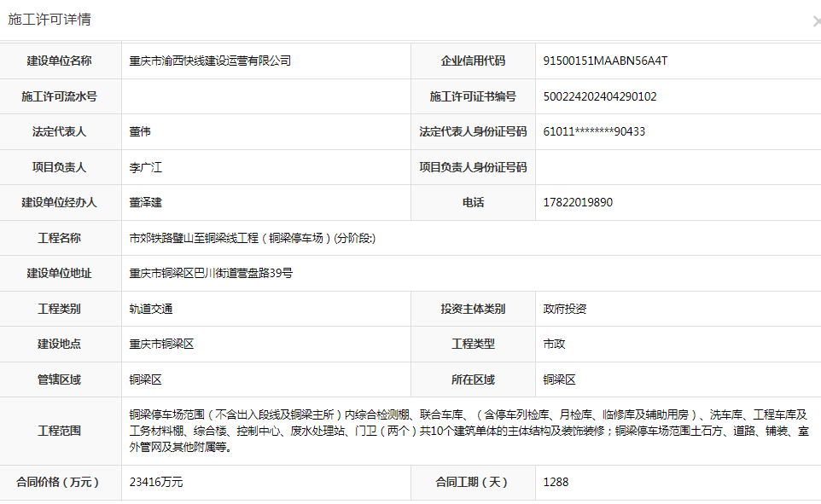This screenshot has width=821, height=504.
Task: Select project category value 轨道交通
Action: pos(150,310)
